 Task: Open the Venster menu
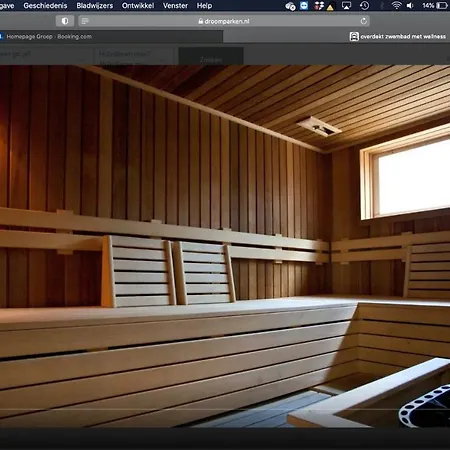tap(175, 6)
